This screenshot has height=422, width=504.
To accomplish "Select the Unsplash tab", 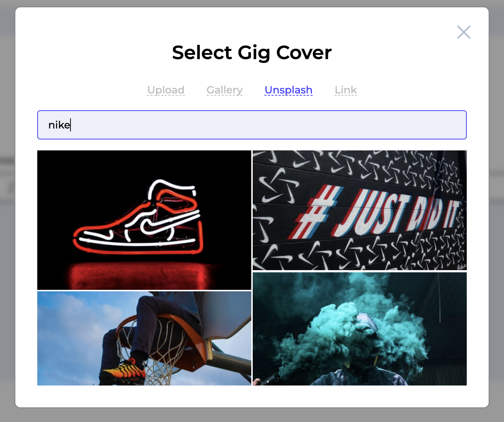I will pyautogui.click(x=289, y=90).
